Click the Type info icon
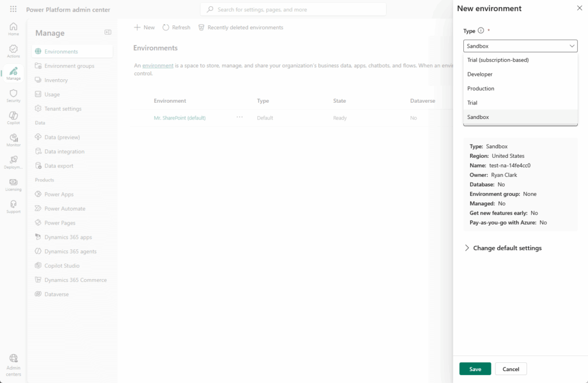This screenshot has width=588, height=383. coord(481,30)
